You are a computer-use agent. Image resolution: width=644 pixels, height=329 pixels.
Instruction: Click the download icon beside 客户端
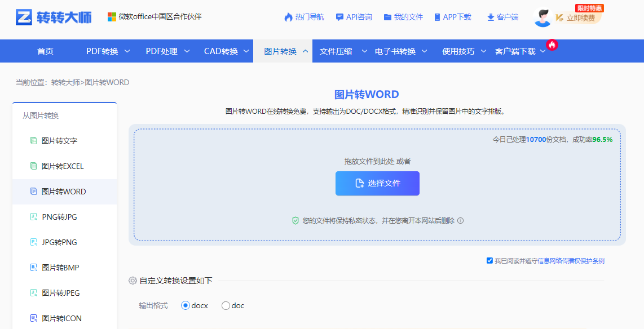491,17
